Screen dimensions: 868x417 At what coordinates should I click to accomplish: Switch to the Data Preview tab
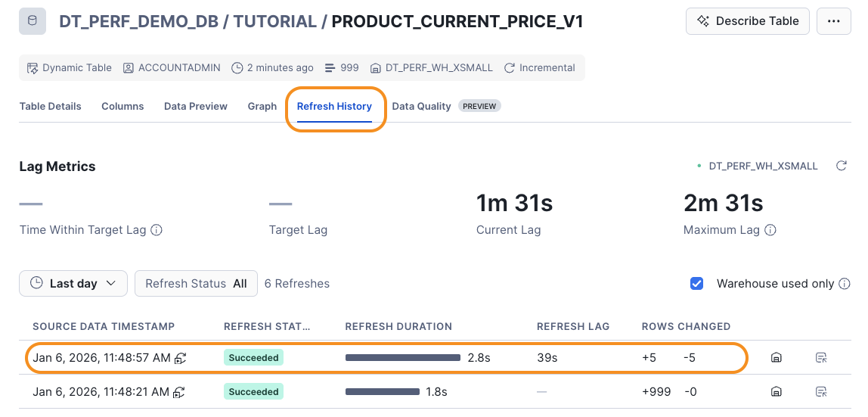[195, 106]
